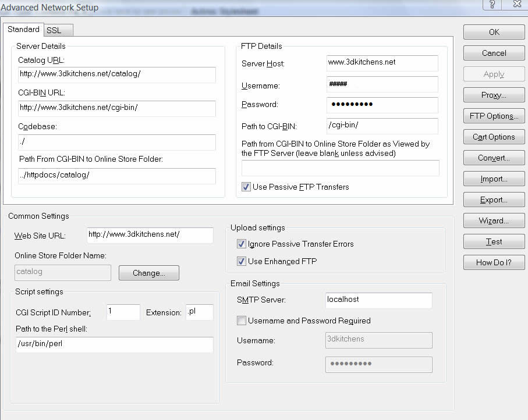
Task: Click into the Catalog URL field
Action: click(x=116, y=74)
